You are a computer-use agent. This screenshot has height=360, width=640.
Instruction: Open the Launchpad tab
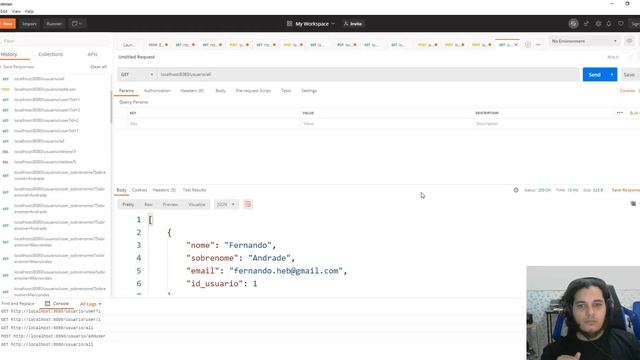point(129,45)
